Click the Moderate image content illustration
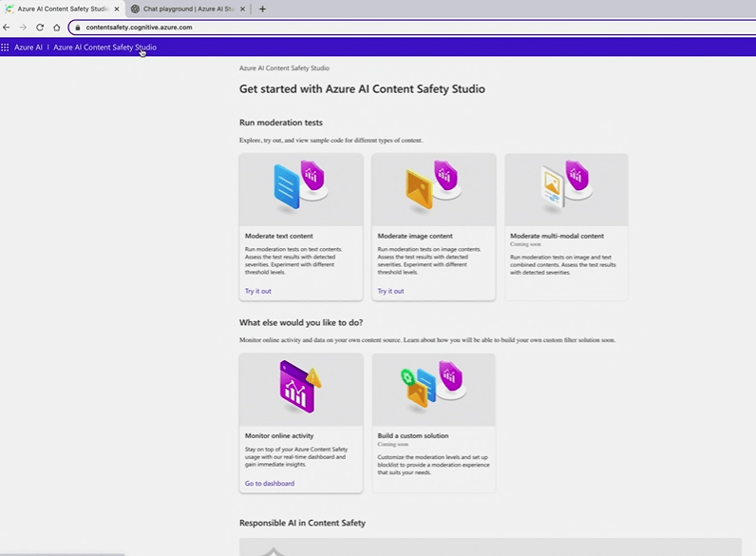This screenshot has height=556, width=756. (433, 188)
